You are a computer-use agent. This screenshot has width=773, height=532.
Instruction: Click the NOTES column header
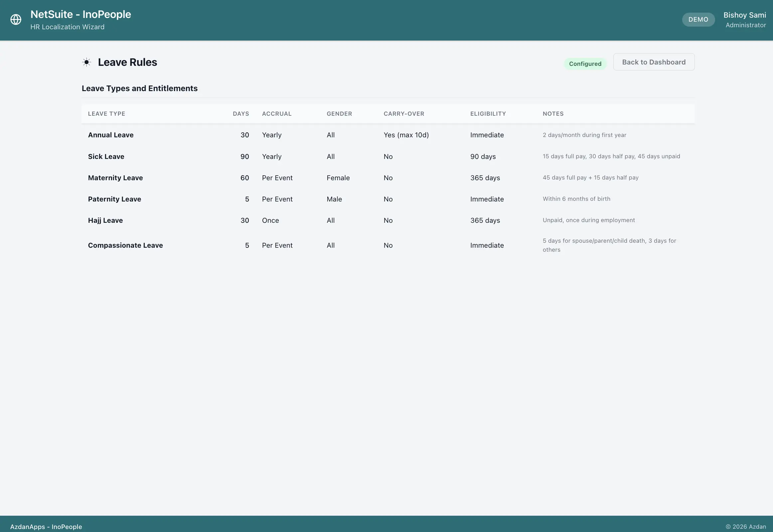coord(553,114)
